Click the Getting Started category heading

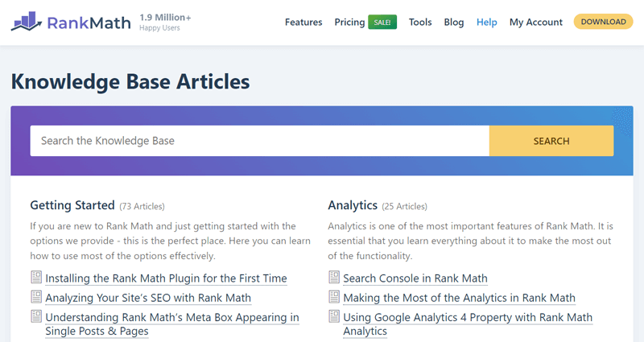tap(72, 205)
